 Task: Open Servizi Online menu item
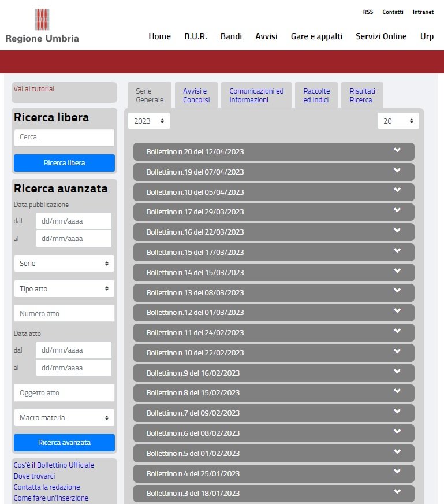(x=381, y=36)
